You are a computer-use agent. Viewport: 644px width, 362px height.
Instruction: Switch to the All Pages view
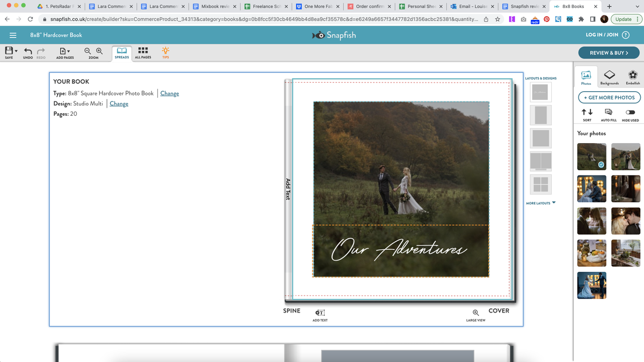click(143, 53)
